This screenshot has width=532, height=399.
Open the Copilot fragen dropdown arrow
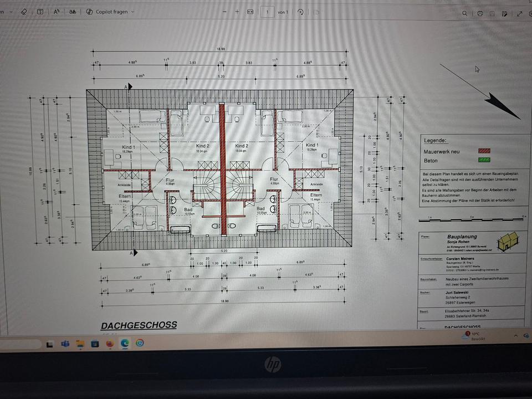(133, 12)
